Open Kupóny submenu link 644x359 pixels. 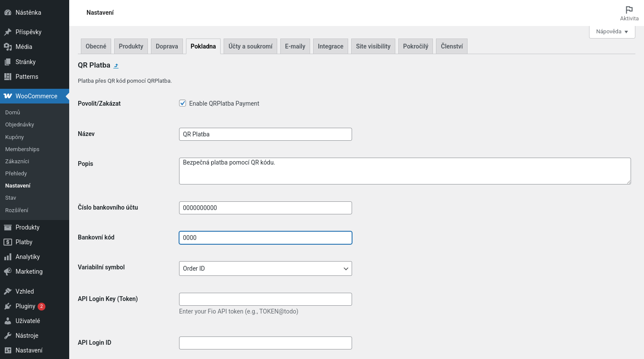tap(14, 137)
